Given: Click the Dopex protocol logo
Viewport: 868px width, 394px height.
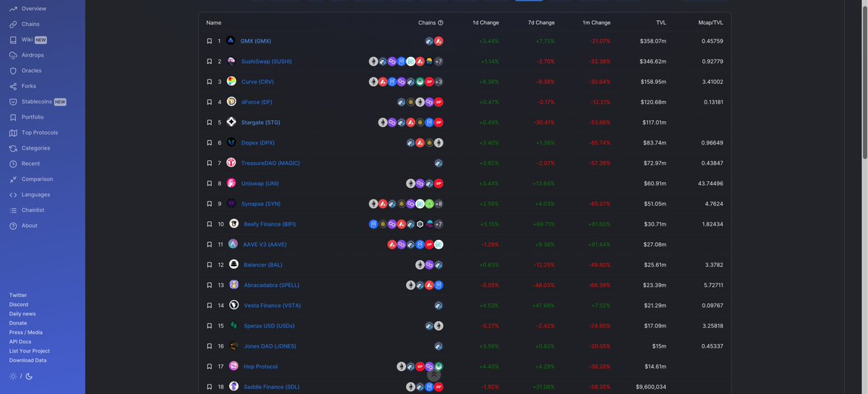Looking at the screenshot, I should pos(231,142).
